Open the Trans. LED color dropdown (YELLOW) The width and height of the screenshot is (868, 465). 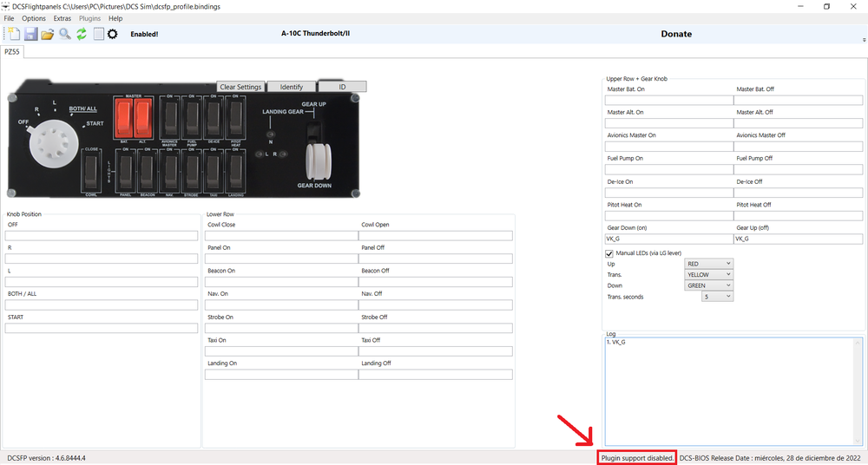click(708, 274)
